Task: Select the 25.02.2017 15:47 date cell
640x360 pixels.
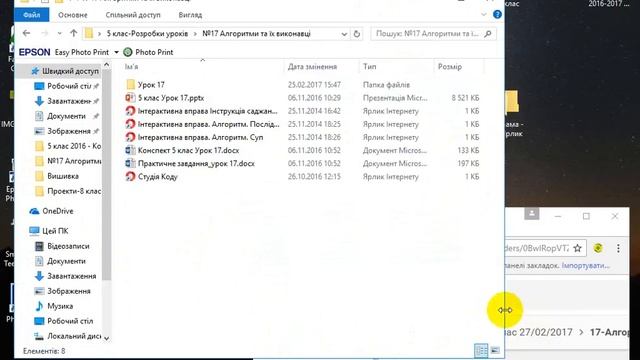Action: [314, 85]
